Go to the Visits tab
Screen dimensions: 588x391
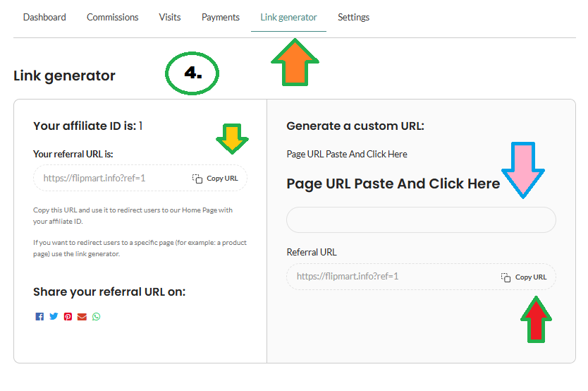(170, 17)
